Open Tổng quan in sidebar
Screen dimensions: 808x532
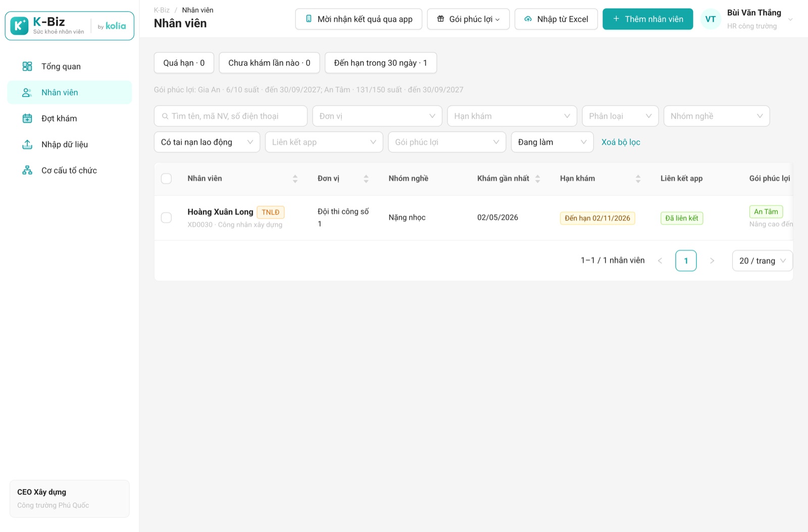coord(70,67)
